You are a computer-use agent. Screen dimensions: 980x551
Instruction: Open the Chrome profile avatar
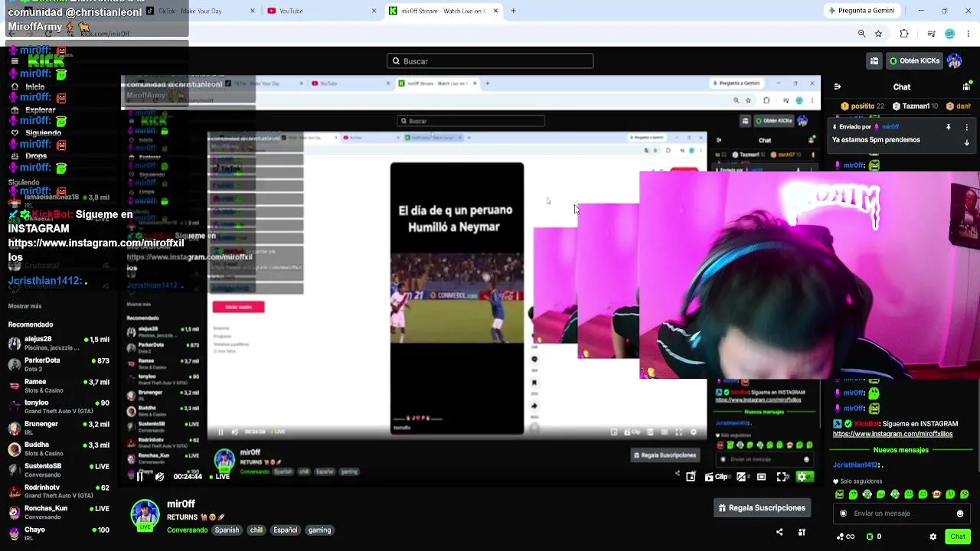pyautogui.click(x=949, y=34)
